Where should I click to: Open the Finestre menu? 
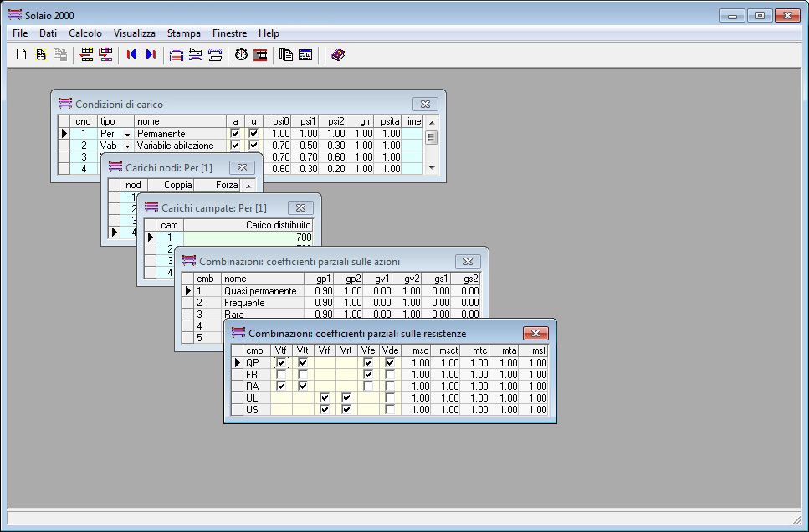click(x=229, y=33)
